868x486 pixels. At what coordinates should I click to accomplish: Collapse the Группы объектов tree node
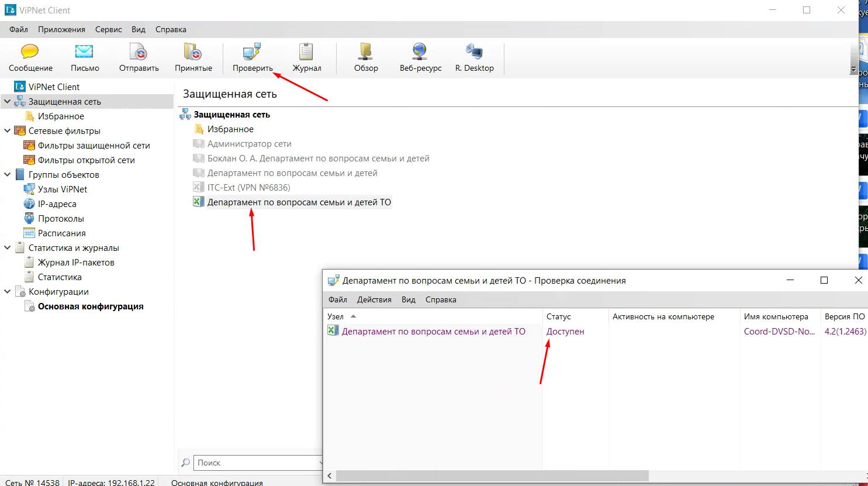pos(7,175)
